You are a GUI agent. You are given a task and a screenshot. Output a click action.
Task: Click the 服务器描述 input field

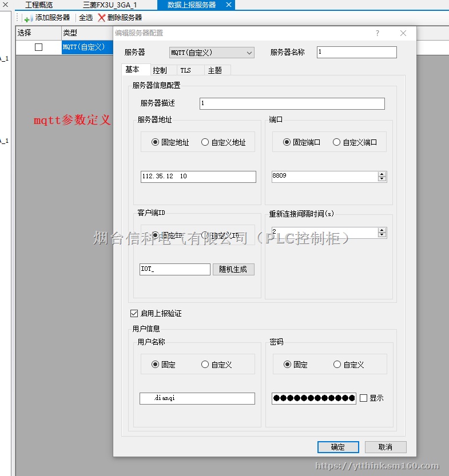point(292,103)
